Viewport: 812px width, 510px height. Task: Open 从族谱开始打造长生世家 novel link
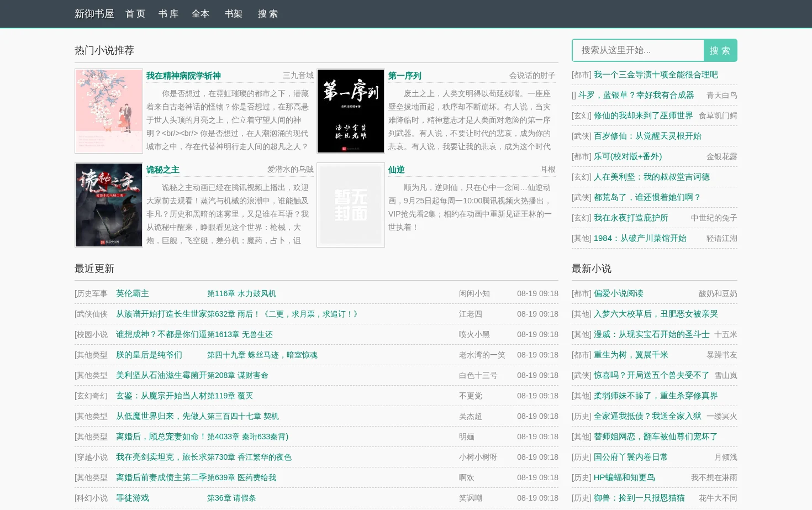coord(161,314)
